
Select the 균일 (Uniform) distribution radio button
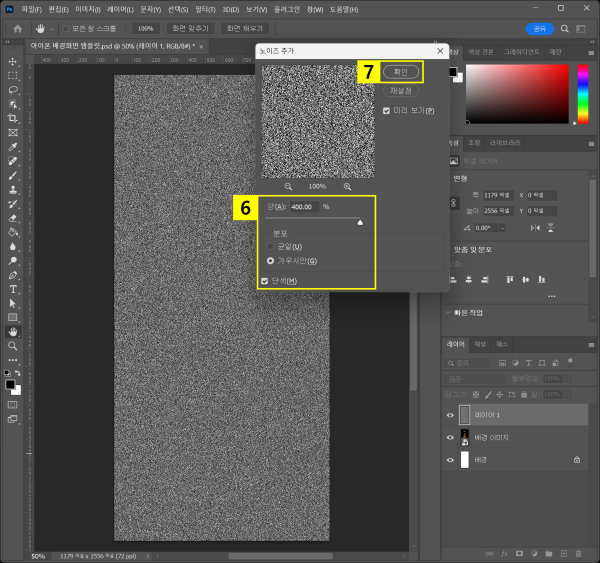pos(270,246)
